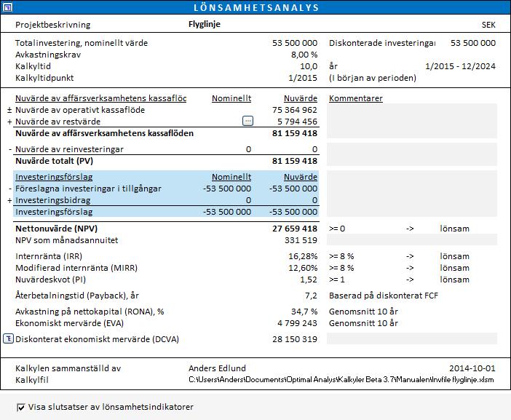Screen dimensions: 511x420
Task: Click the Nuvärde totalt (PV) label
Action: pos(54,161)
